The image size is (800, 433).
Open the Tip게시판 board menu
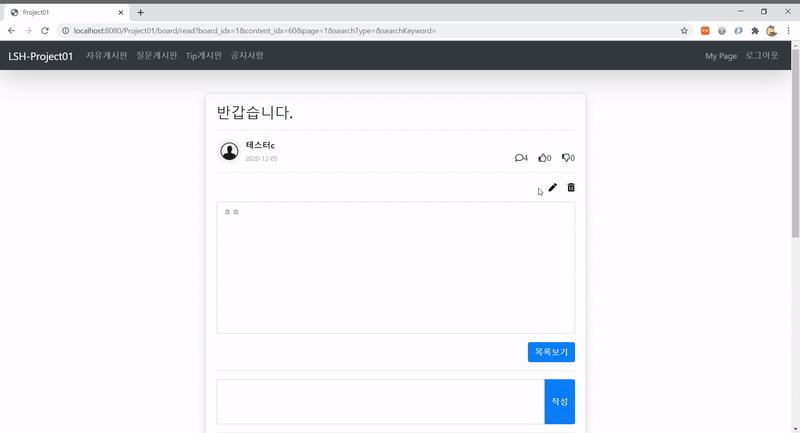pos(204,56)
